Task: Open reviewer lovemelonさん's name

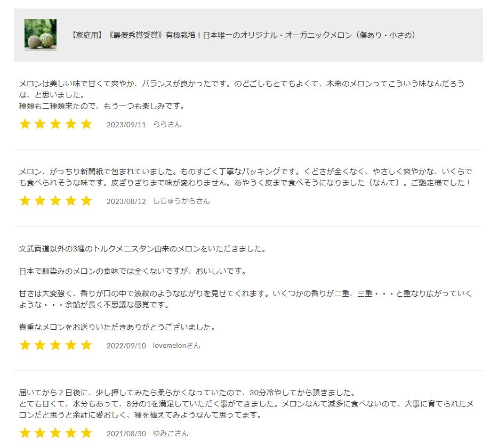Action: coord(176,346)
